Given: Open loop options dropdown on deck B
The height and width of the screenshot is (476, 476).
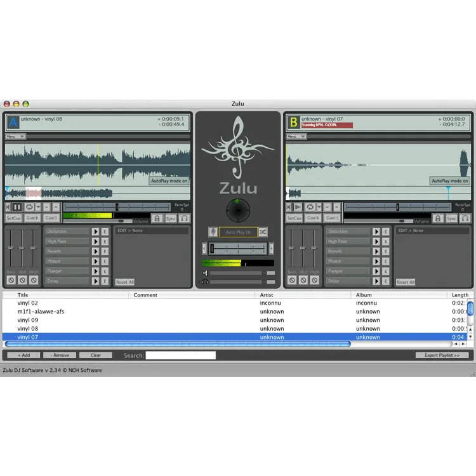Looking at the screenshot, I should point(319,208).
